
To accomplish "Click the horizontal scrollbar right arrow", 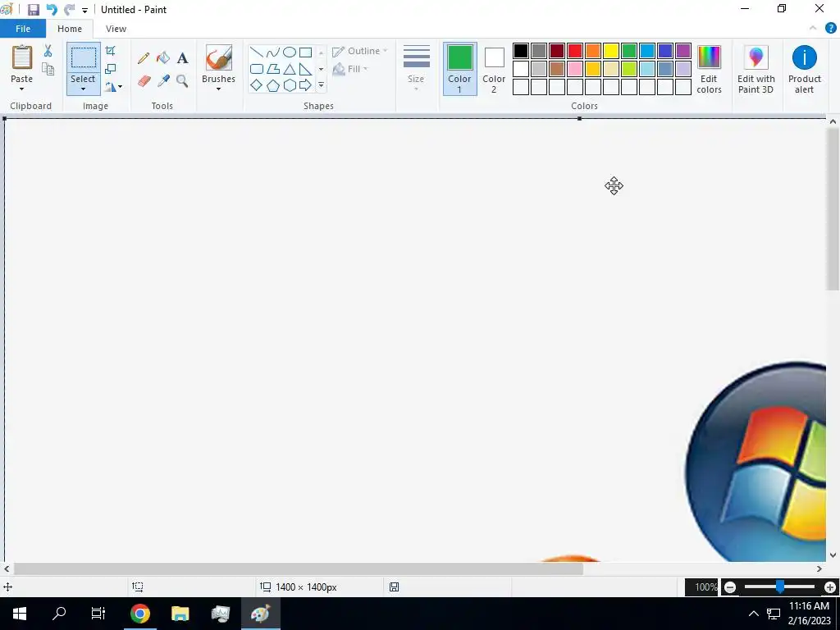I will [819, 569].
